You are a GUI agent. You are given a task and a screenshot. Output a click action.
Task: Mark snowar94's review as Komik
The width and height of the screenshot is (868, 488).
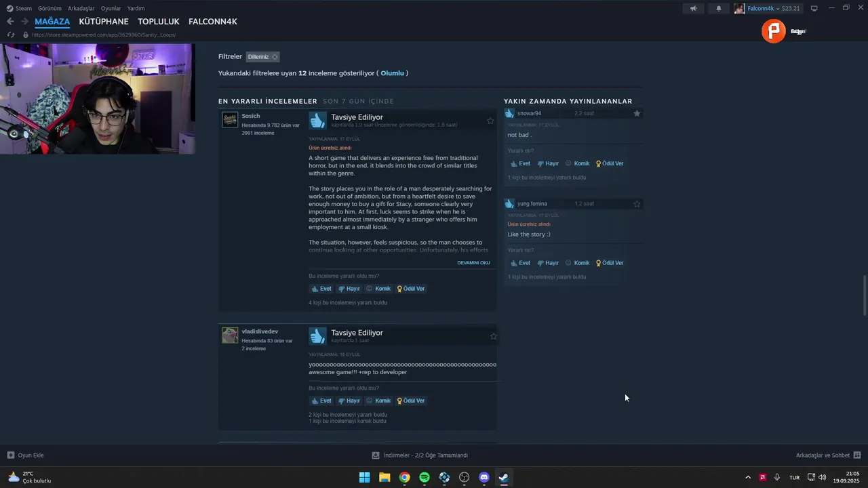(x=577, y=163)
